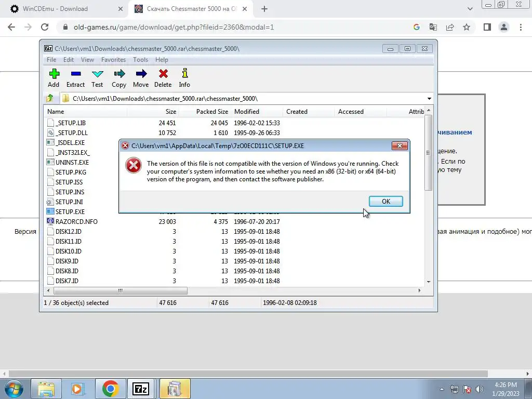Open the View menu
This screenshot has width=532, height=399.
(x=87, y=60)
